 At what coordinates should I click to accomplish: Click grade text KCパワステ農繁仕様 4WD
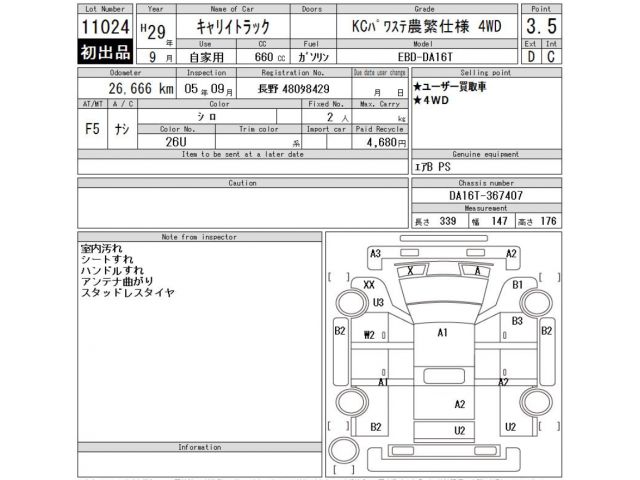(x=427, y=27)
